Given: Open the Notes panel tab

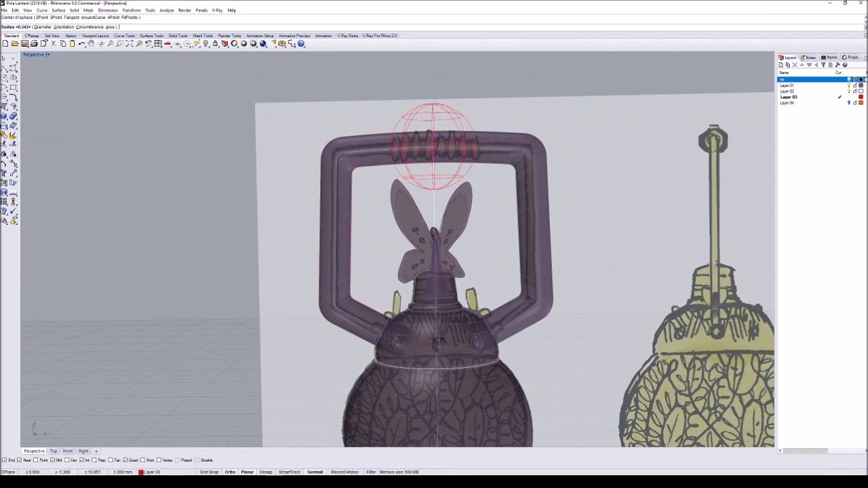Looking at the screenshot, I should (808, 58).
